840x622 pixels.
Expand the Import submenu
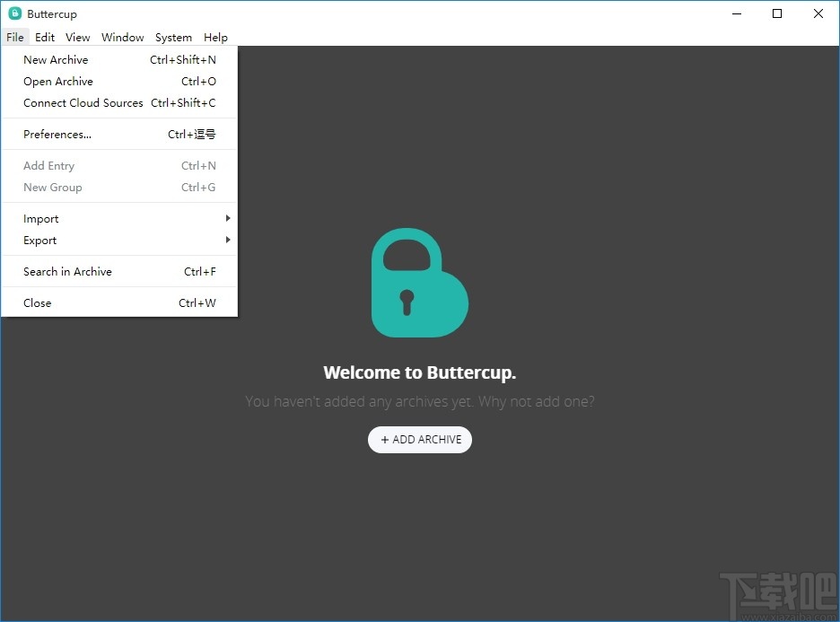pos(119,219)
